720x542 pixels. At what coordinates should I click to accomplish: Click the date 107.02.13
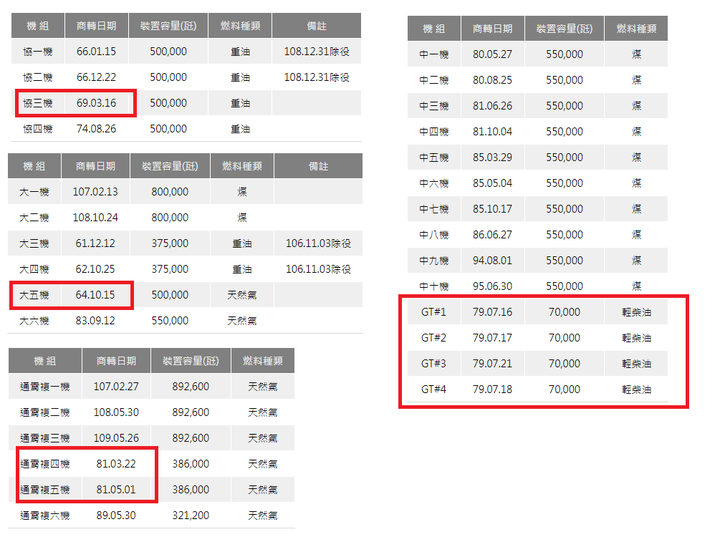click(95, 192)
